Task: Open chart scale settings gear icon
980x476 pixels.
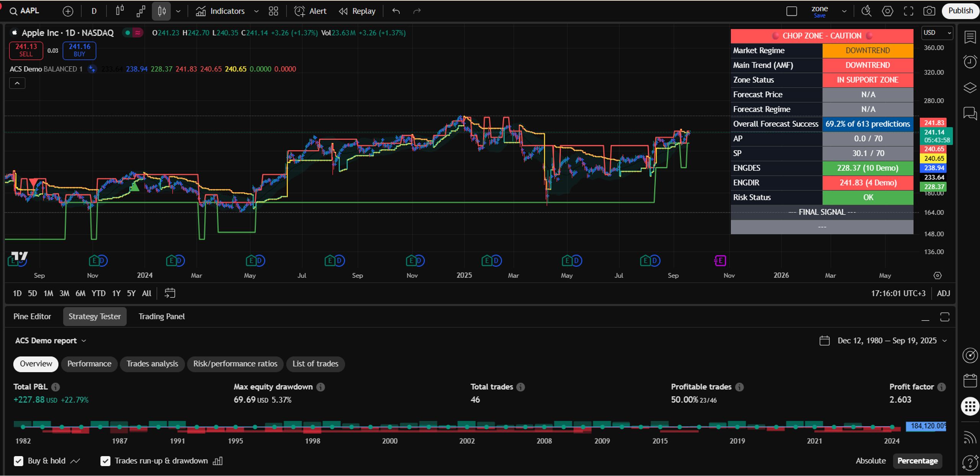Action: tap(938, 275)
